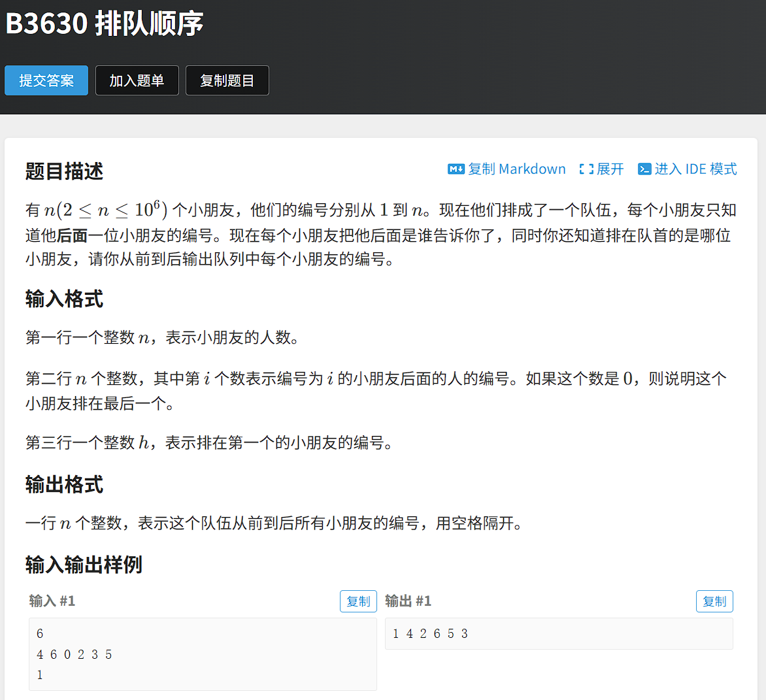This screenshot has height=700, width=766.
Task: Click the 输入格式 heading
Action: [64, 299]
